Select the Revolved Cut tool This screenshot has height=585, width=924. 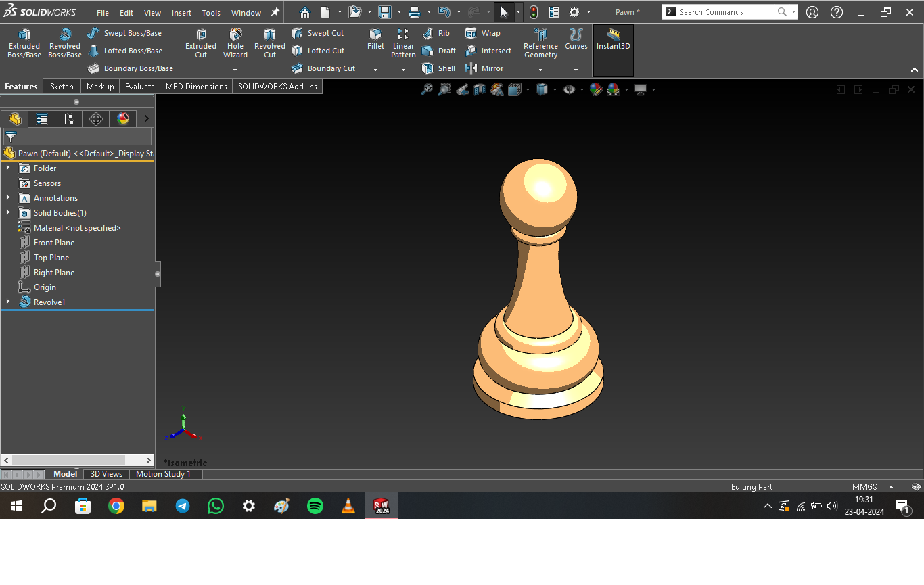[x=270, y=43]
